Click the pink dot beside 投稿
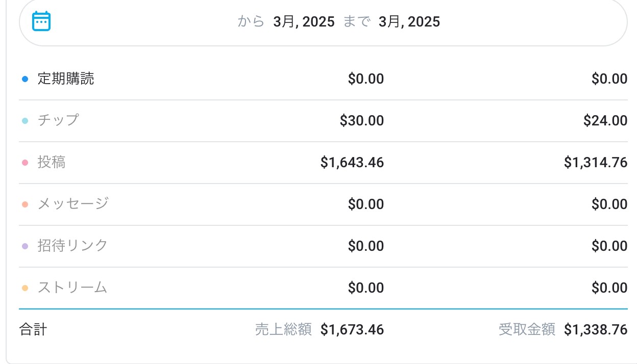This screenshot has height=364, width=637. coord(24,163)
